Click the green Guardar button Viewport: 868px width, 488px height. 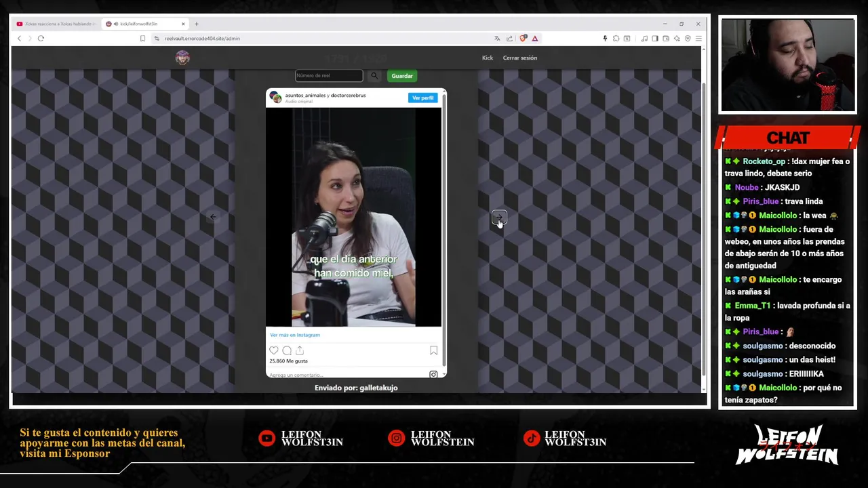coord(402,76)
